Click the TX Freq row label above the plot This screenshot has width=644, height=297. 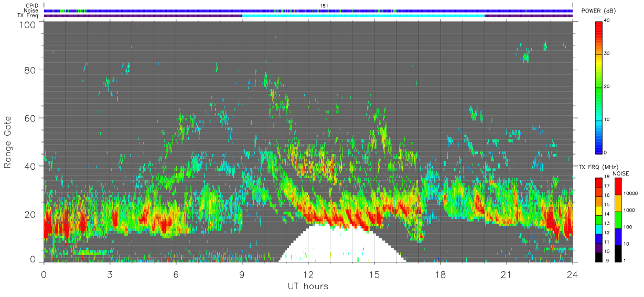pyautogui.click(x=29, y=16)
